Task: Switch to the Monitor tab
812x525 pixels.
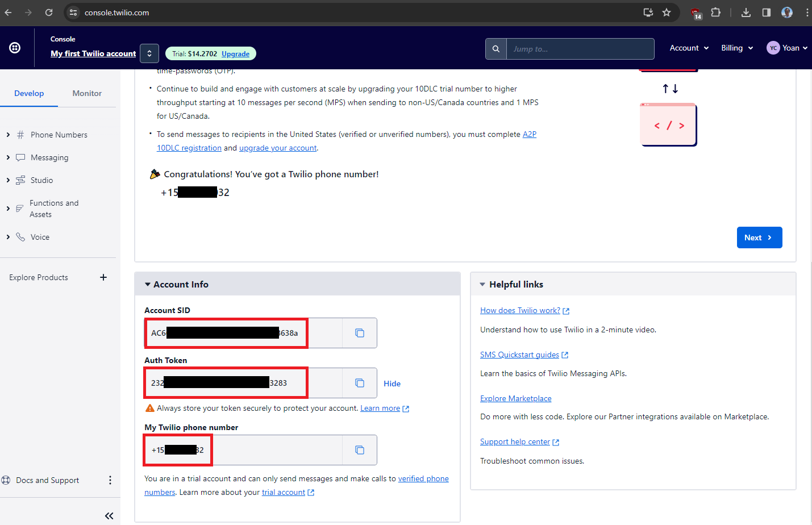Action: 87,93
